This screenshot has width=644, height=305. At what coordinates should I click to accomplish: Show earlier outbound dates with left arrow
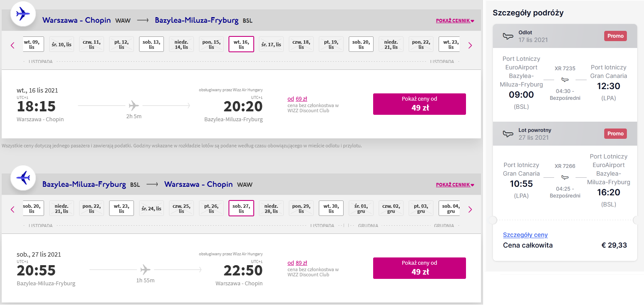pos(12,45)
